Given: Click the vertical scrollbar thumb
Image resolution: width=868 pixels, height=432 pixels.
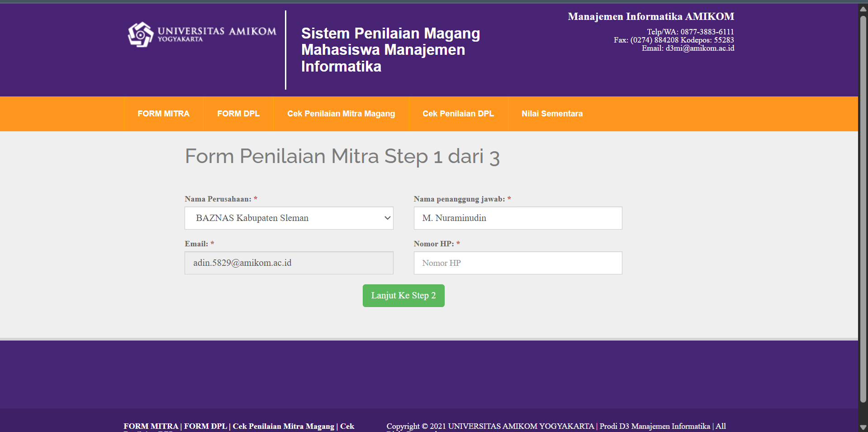Looking at the screenshot, I should [x=863, y=208].
